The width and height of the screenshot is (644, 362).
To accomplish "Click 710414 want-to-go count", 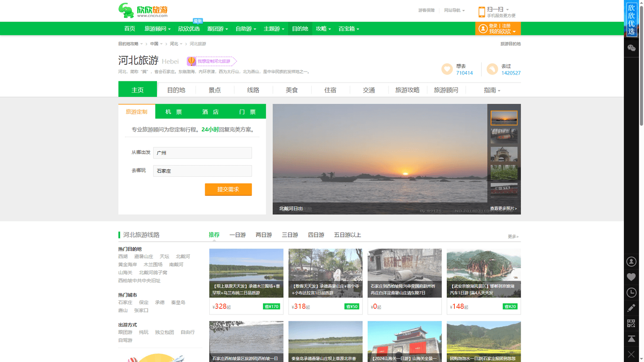I will click(x=464, y=73).
